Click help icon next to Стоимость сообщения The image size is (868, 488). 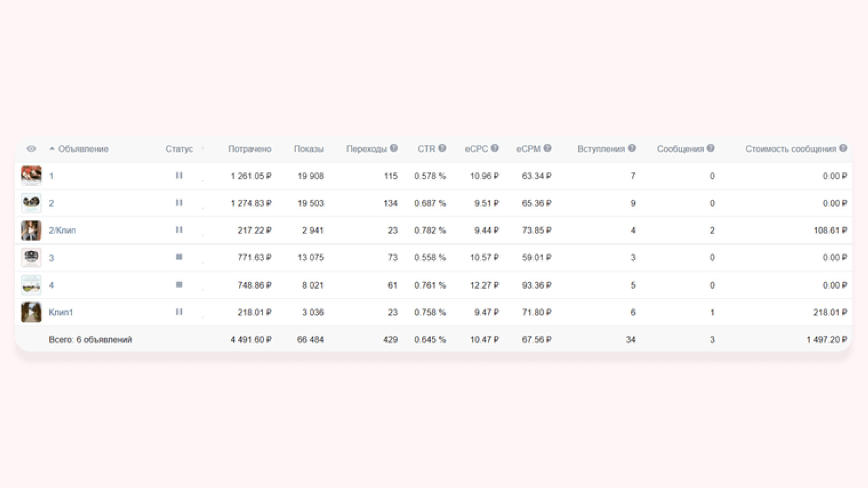point(843,148)
